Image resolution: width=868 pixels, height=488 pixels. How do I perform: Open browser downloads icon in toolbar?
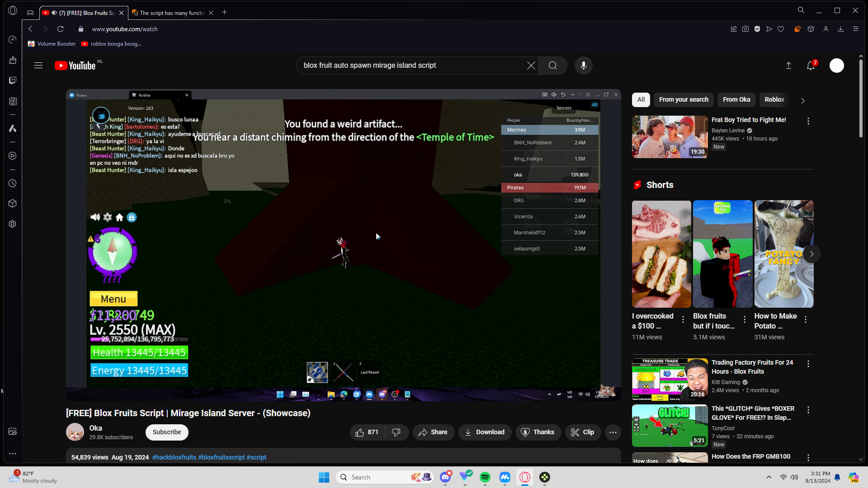(x=840, y=29)
